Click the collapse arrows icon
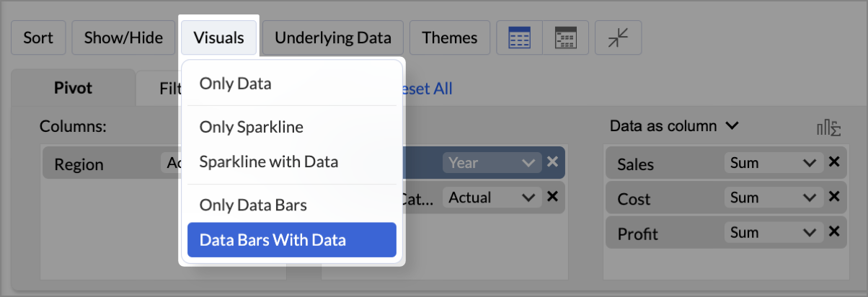Viewport: 868px width, 297px height. (x=619, y=38)
